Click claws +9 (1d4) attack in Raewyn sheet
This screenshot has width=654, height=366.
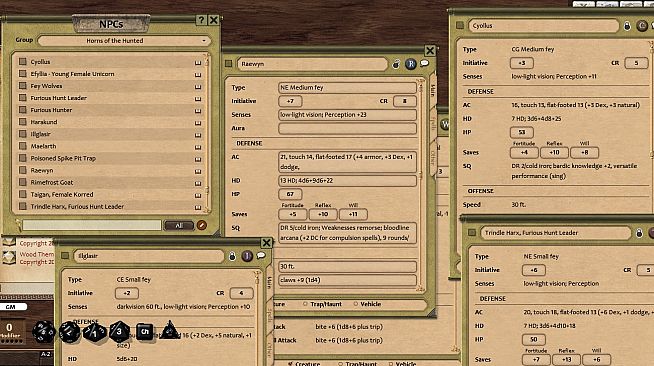click(347, 280)
